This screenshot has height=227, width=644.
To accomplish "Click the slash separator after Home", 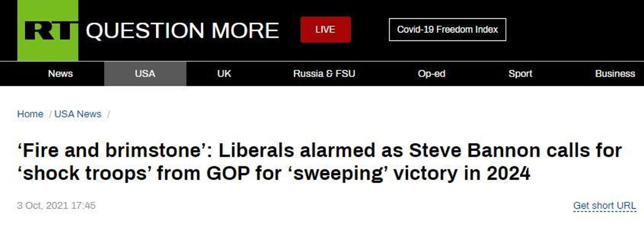I will (50, 114).
